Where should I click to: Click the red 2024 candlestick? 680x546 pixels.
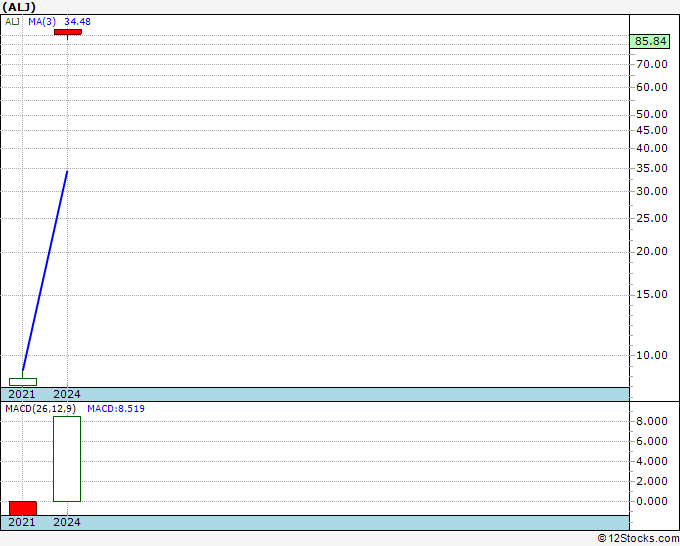(x=68, y=32)
